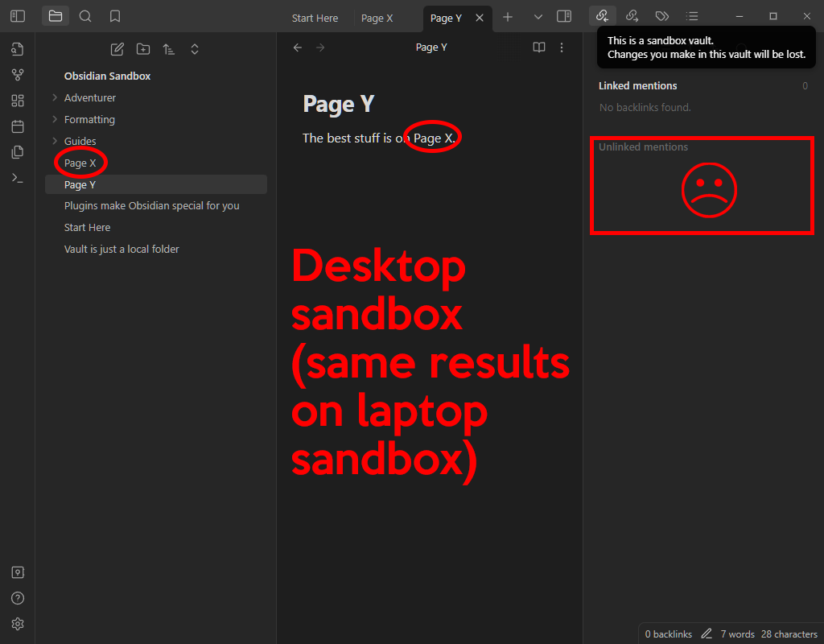Close the Page Y tab
824x644 pixels.
pos(480,18)
